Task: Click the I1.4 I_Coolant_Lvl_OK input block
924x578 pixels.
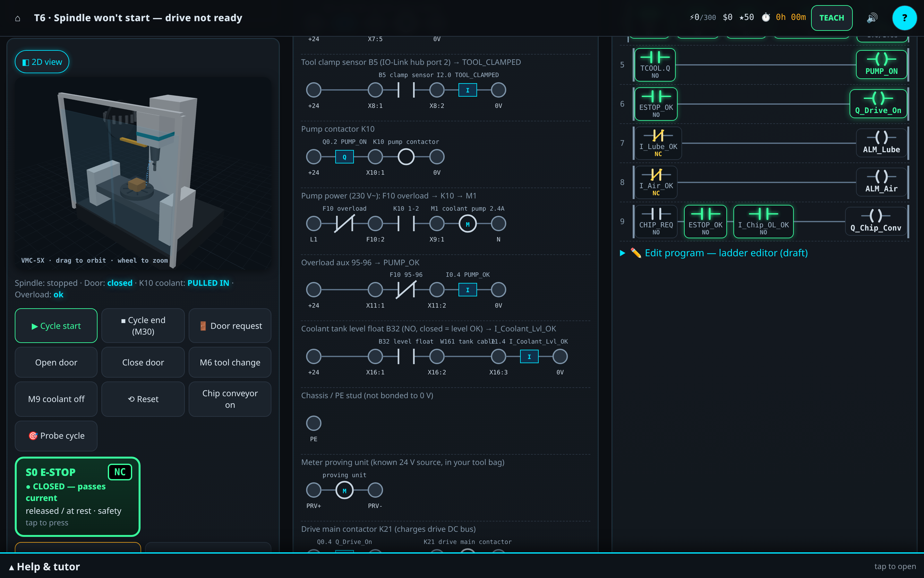Action: click(x=529, y=357)
